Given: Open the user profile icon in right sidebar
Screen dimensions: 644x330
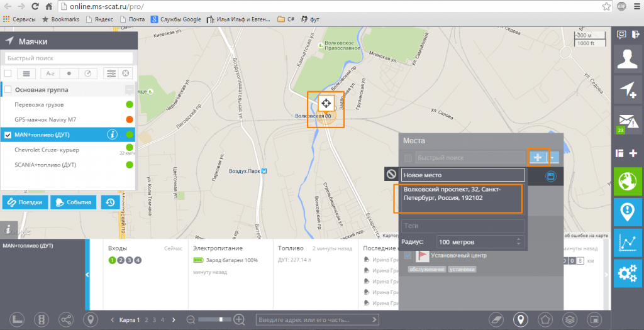Looking at the screenshot, I should pyautogui.click(x=627, y=59).
